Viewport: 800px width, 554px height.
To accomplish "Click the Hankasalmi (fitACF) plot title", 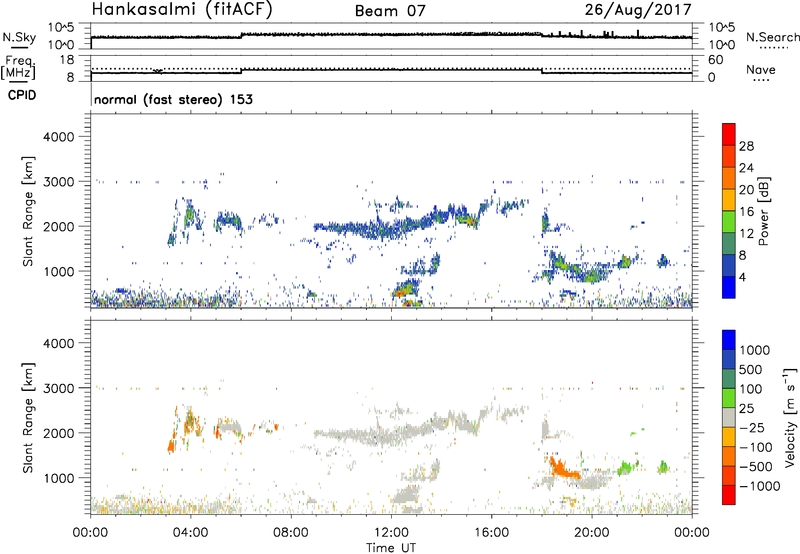I will point(182,10).
